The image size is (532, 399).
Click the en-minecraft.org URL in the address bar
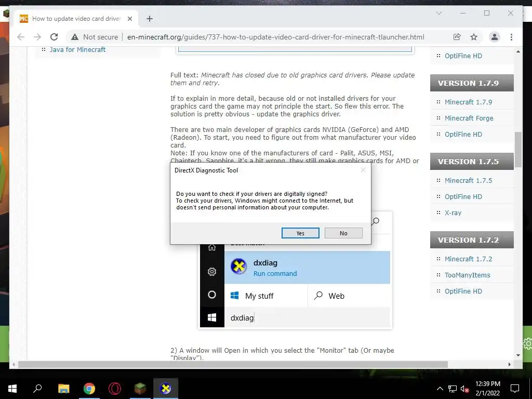tap(275, 37)
